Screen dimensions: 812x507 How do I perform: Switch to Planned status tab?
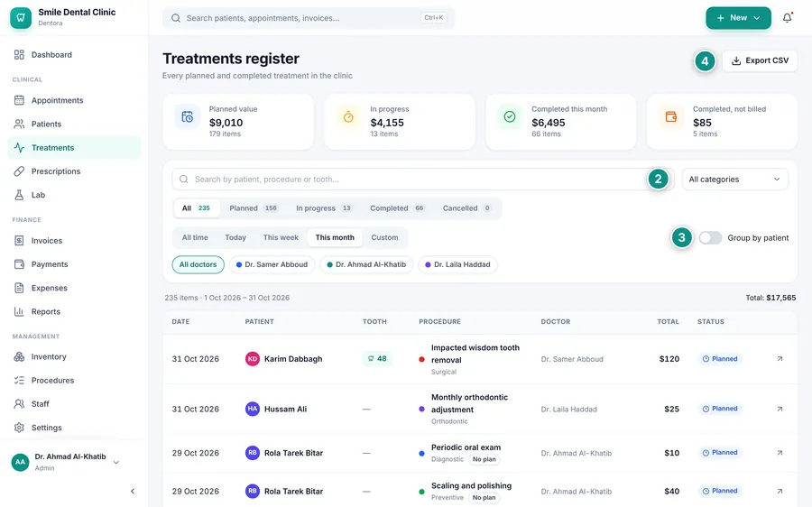coord(254,208)
